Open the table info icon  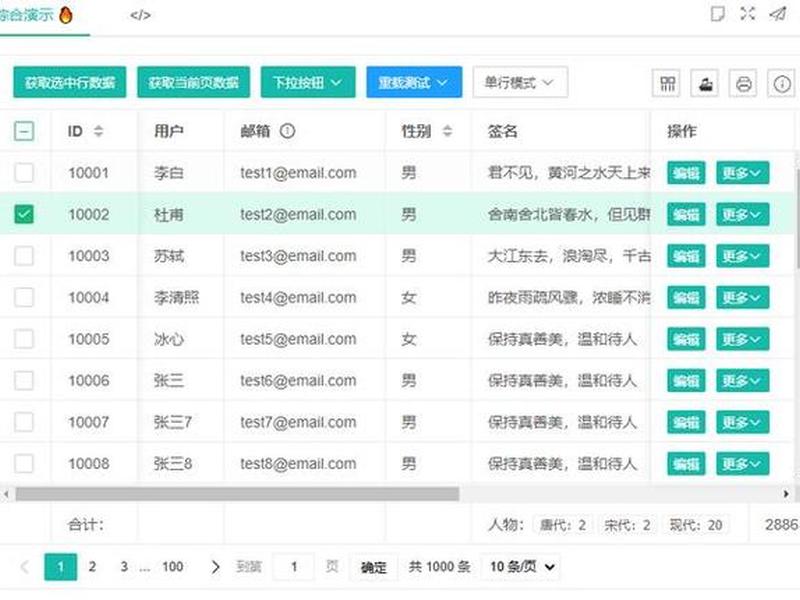click(782, 83)
